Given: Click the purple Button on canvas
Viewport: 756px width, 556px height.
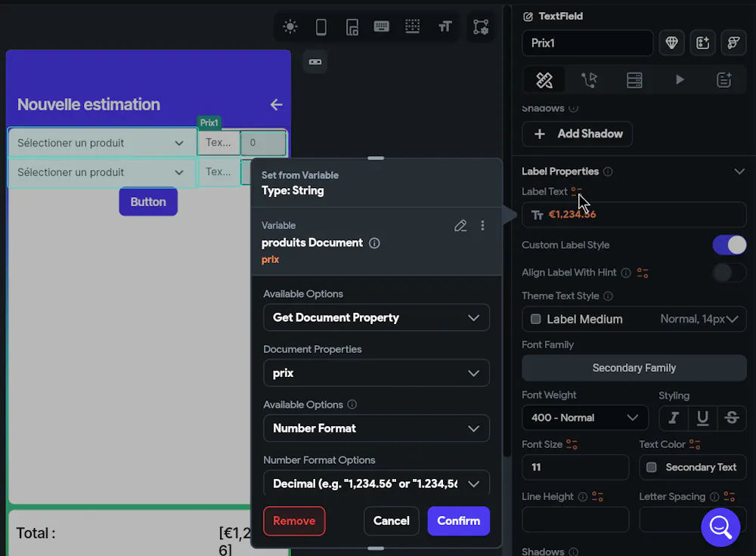Looking at the screenshot, I should point(148,202).
